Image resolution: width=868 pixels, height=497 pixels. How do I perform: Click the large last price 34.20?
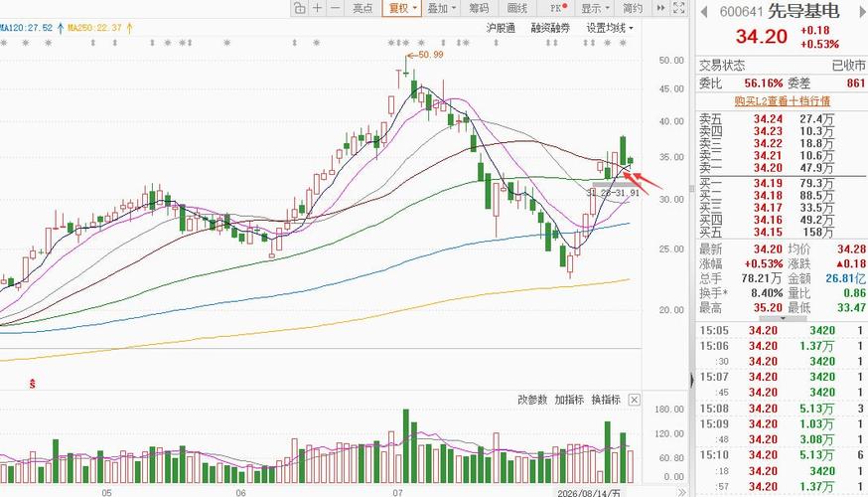coord(761,37)
